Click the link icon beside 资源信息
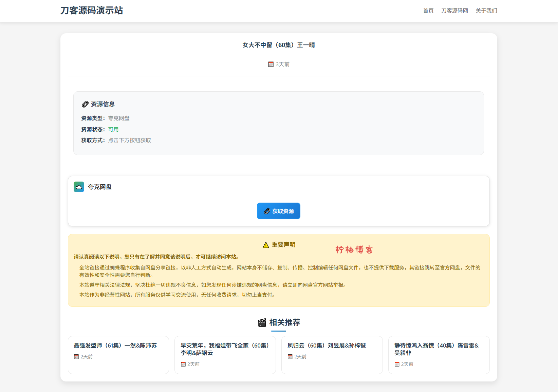The height and width of the screenshot is (392, 558). pos(85,104)
